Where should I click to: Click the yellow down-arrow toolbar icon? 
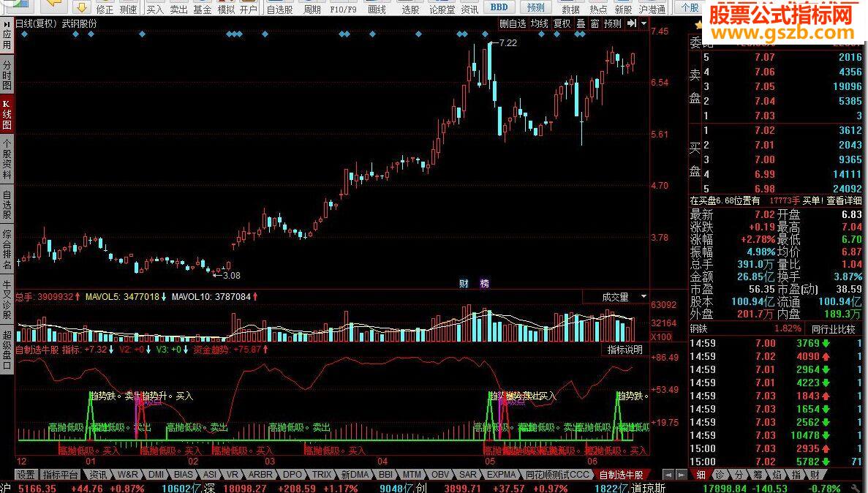pyautogui.click(x=81, y=7)
